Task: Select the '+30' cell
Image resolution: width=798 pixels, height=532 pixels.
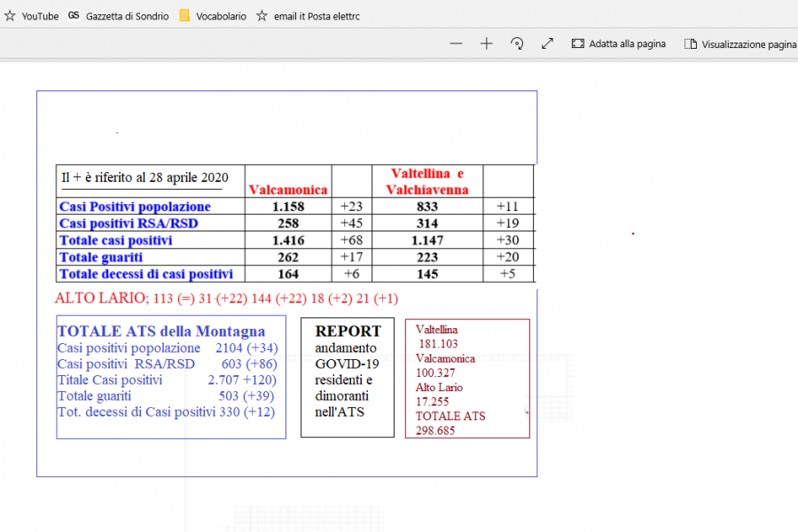Action: 507,239
